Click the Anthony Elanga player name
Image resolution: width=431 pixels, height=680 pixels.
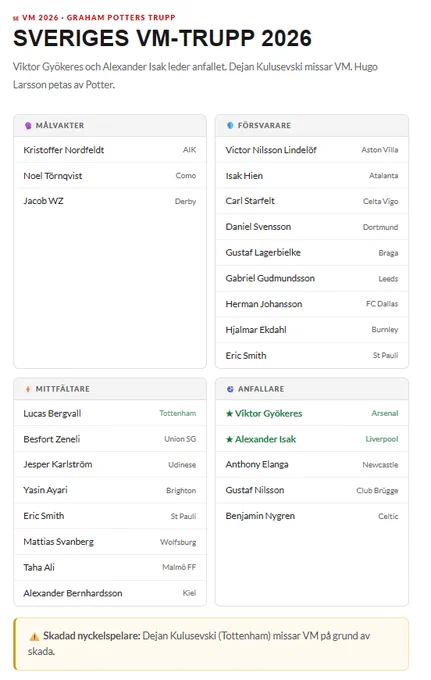click(x=257, y=464)
